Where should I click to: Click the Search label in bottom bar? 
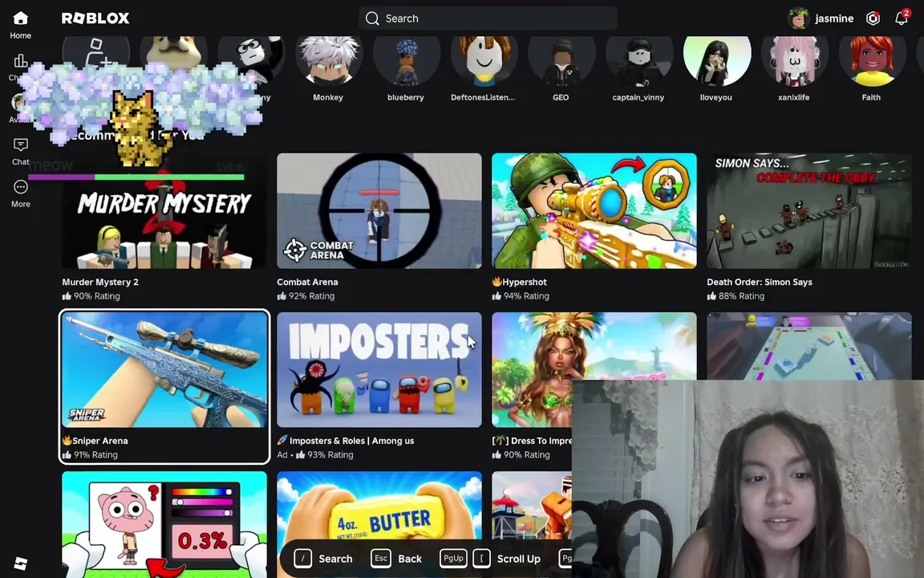click(x=335, y=559)
